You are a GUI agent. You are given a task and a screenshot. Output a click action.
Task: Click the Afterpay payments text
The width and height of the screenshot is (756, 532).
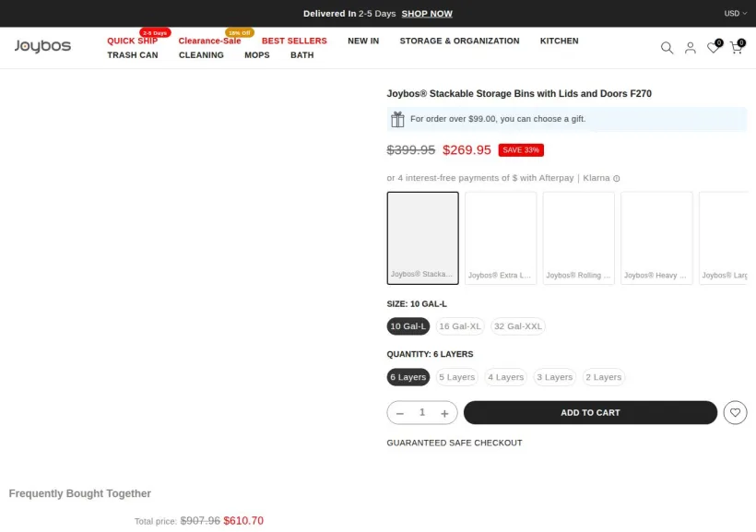(x=498, y=178)
